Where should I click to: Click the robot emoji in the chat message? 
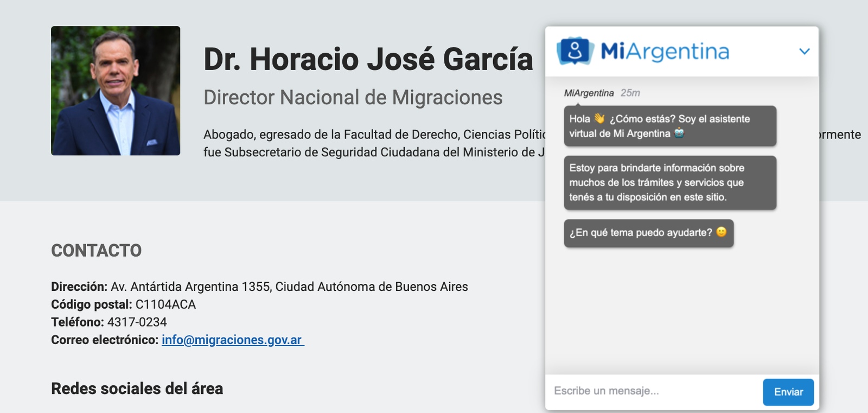click(679, 133)
